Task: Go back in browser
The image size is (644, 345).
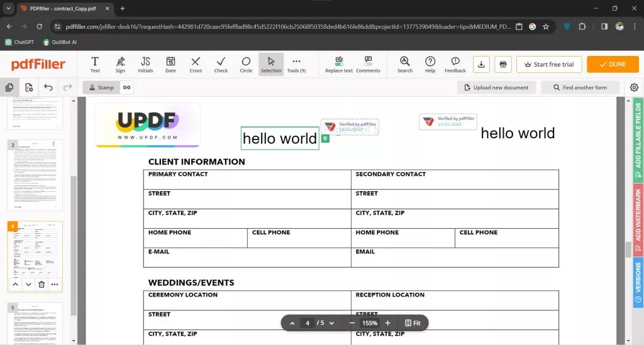Action: pyautogui.click(x=9, y=26)
